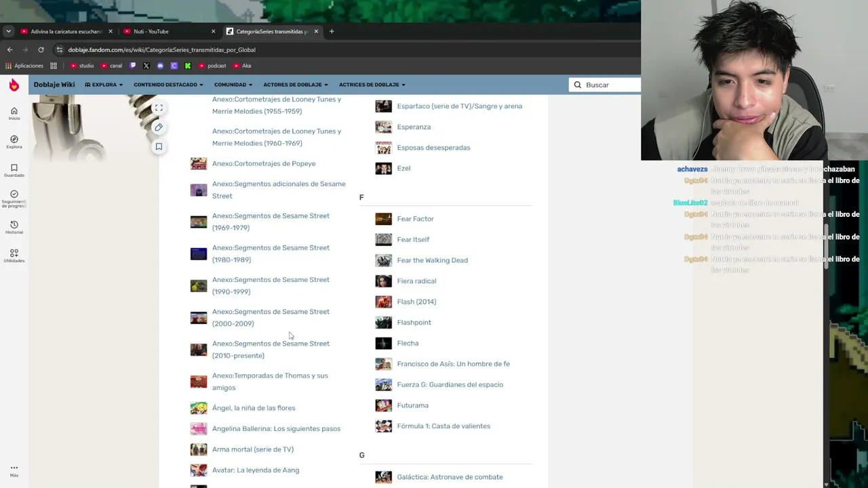Expand the COMUNIDAD dropdown menu
The width and height of the screenshot is (868, 488).
[233, 85]
